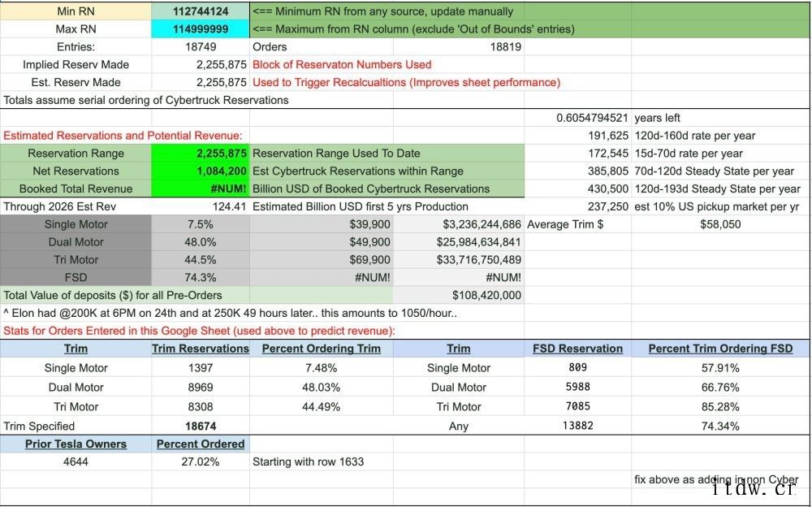Click the FSD 74.3% cell
Viewport: 812px width, 507px height.
201,277
